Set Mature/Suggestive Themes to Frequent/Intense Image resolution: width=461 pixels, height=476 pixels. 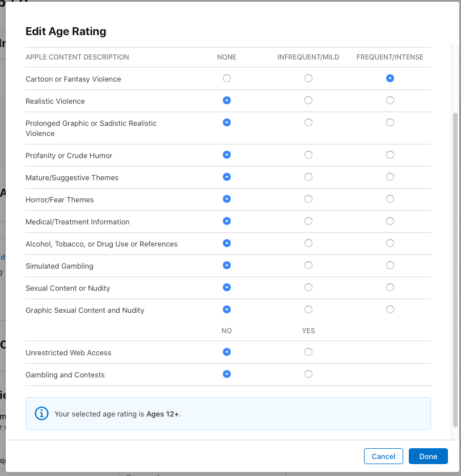390,177
